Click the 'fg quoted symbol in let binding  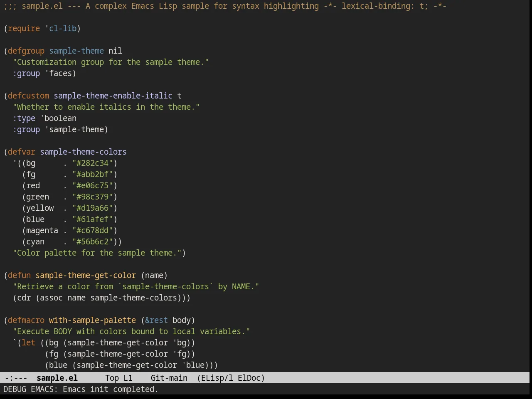(x=179, y=354)
